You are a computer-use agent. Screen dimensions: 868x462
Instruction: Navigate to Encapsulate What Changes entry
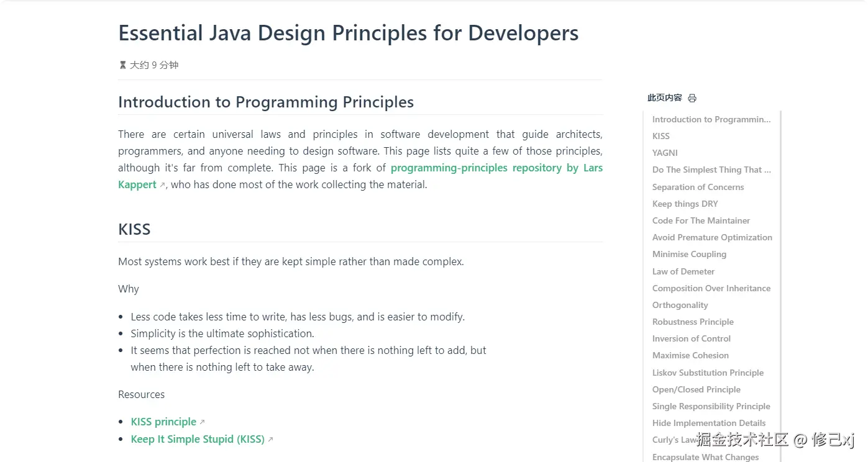click(705, 457)
